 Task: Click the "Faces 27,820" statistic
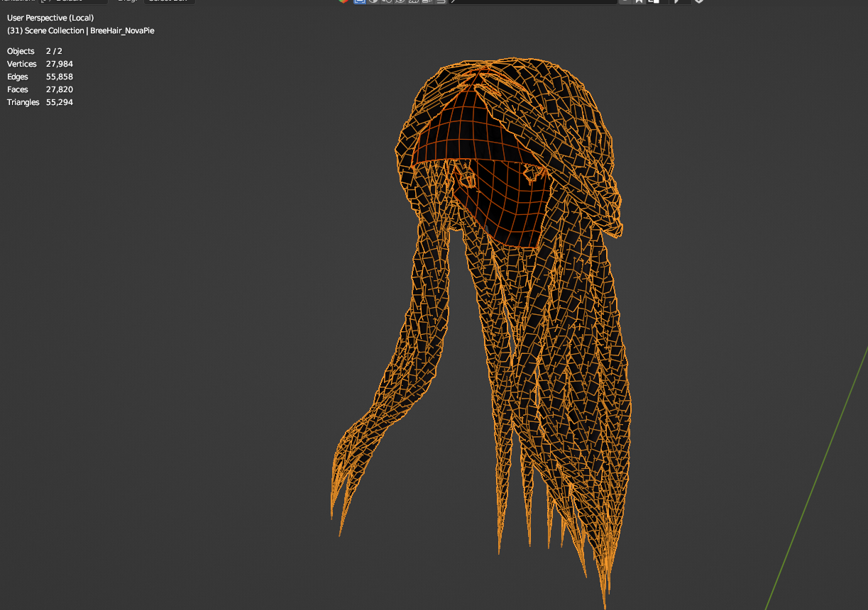click(40, 89)
